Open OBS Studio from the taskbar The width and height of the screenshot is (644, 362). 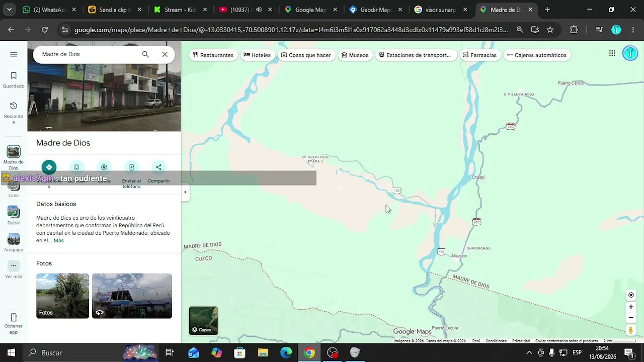[333, 352]
